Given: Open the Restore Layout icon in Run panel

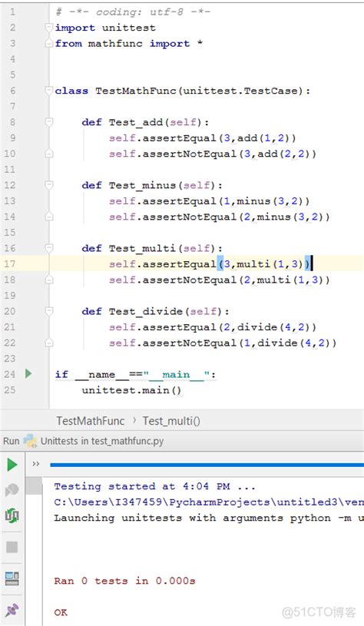Looking at the screenshot, I should click(x=12, y=578).
